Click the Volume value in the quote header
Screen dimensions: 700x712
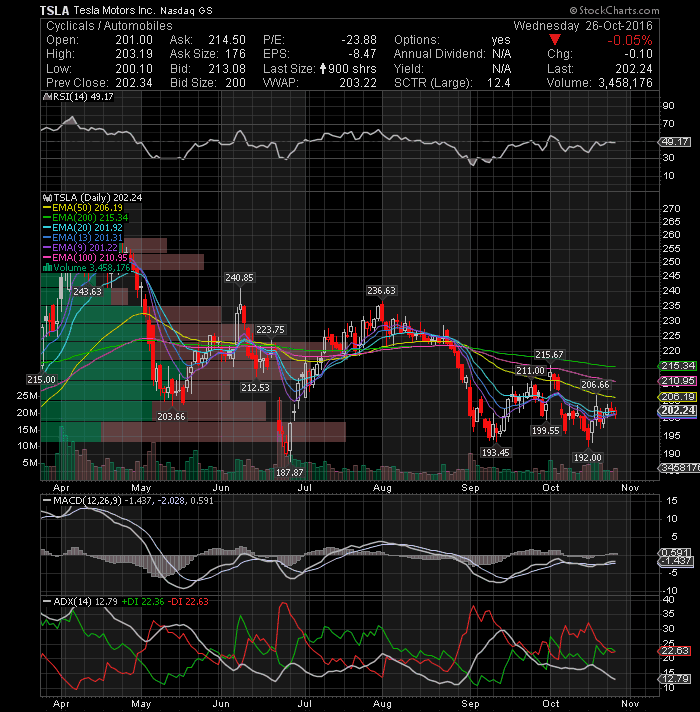(625, 83)
